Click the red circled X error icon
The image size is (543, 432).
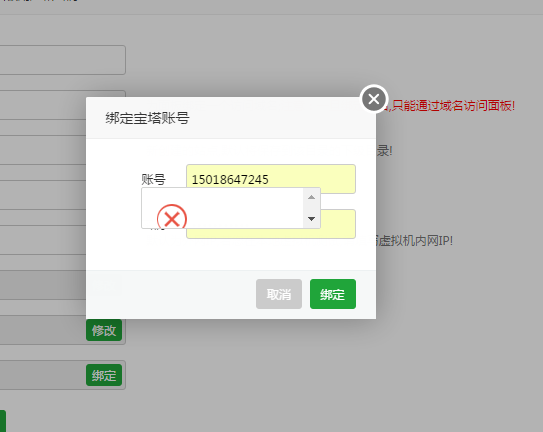(172, 217)
